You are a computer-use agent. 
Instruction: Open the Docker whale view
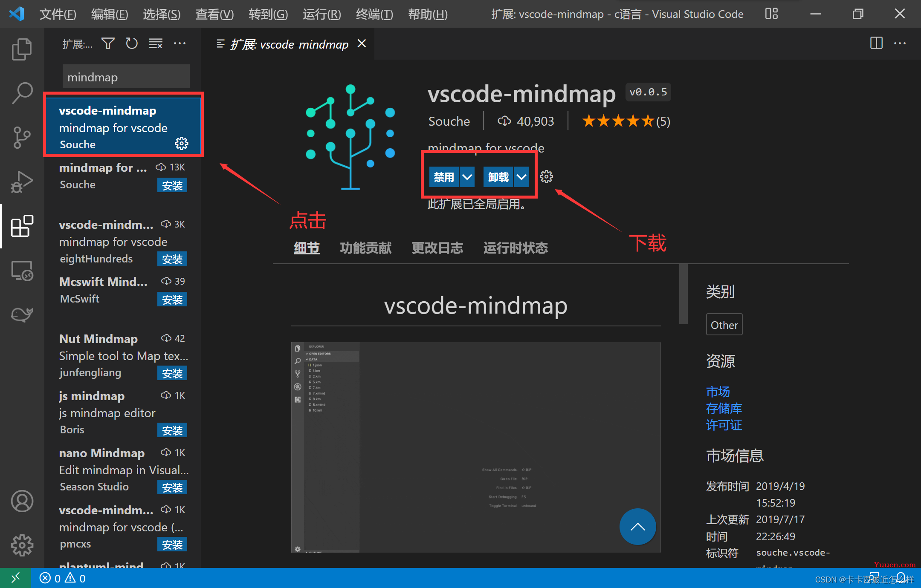click(22, 314)
